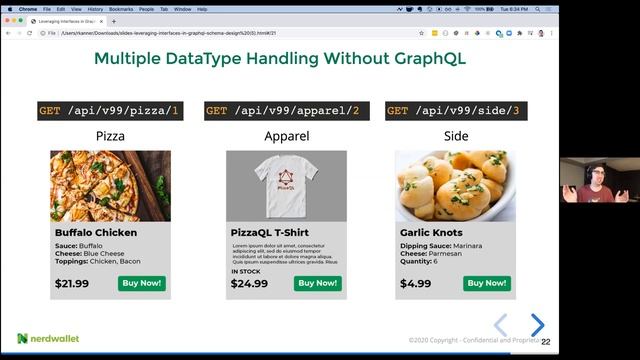Open the yellow extension icon
This screenshot has width=640, height=360.
[435, 33]
